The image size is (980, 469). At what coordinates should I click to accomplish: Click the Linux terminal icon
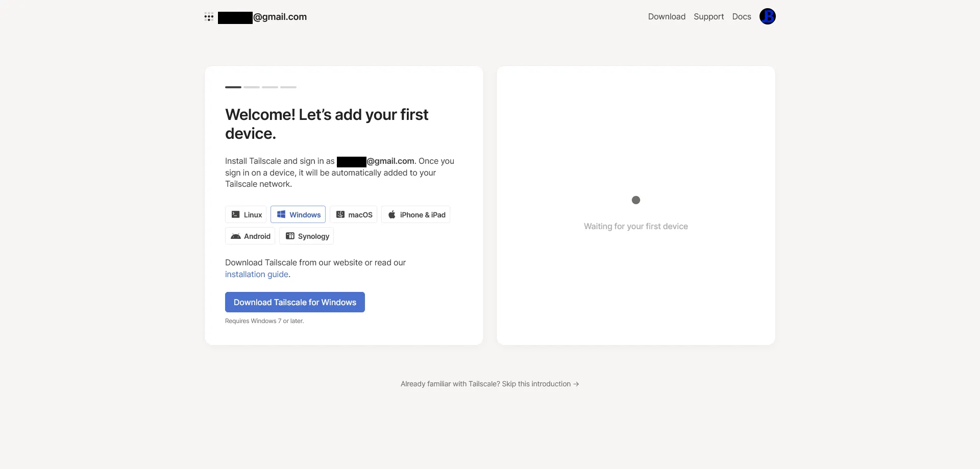235,215
